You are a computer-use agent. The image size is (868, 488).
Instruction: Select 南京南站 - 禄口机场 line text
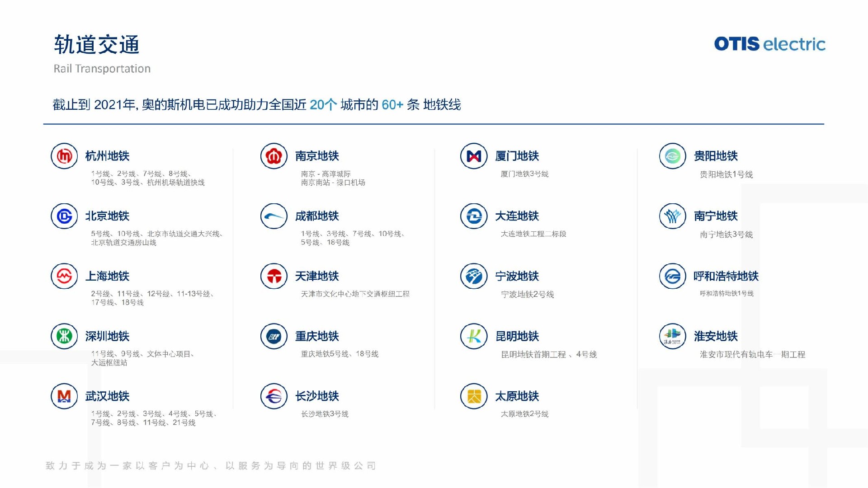[333, 183]
